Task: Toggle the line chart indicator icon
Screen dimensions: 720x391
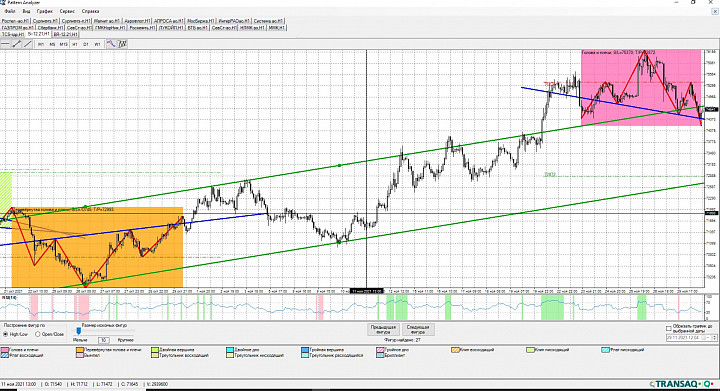Action: 111,44
